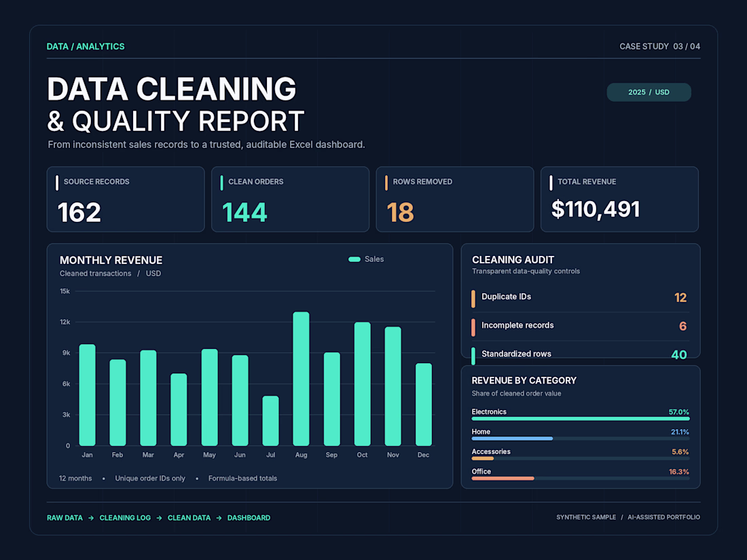
Task: Click the Standardized rows count "40"
Action: pos(679,355)
